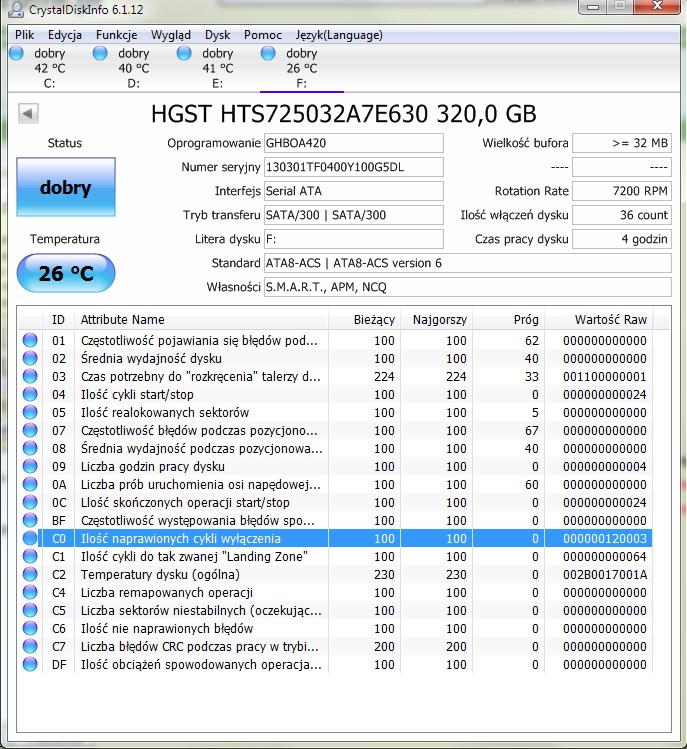Open the Język(Language) menu
687x749 pixels.
pyautogui.click(x=339, y=35)
